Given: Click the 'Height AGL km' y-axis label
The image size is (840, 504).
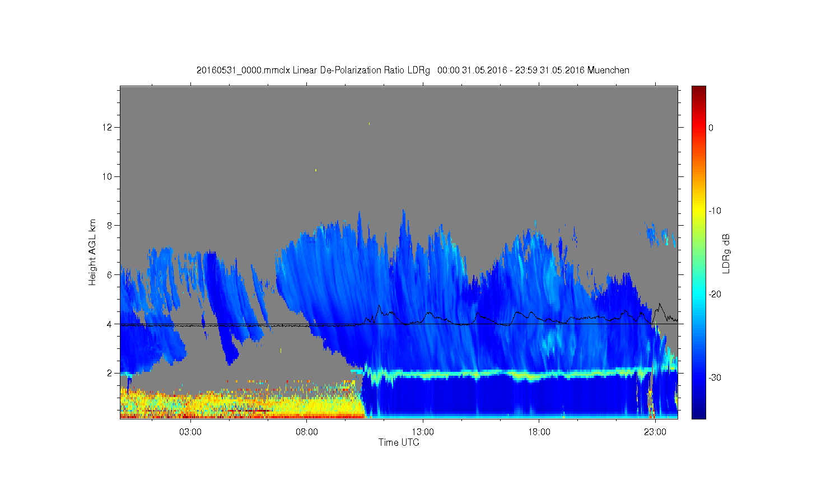Looking at the screenshot, I should pos(92,252).
